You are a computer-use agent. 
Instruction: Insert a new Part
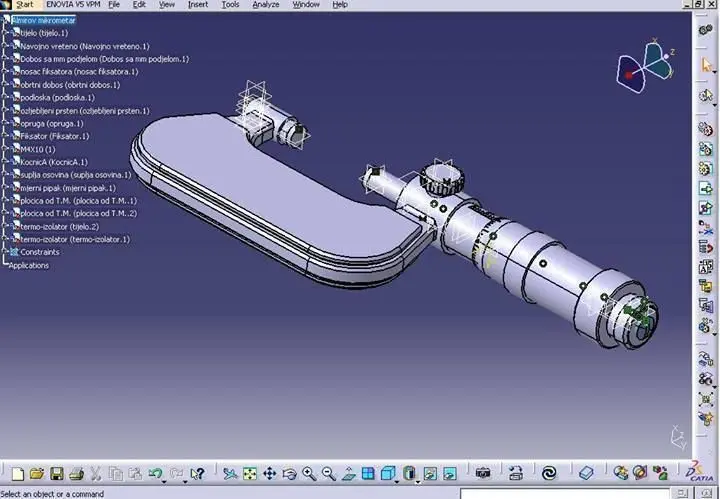coord(705,168)
